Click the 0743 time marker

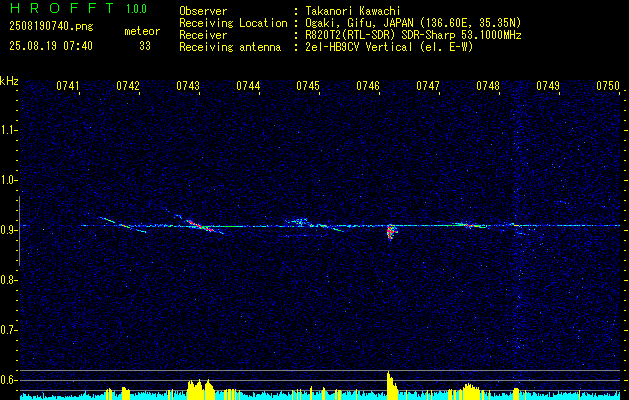click(x=188, y=86)
